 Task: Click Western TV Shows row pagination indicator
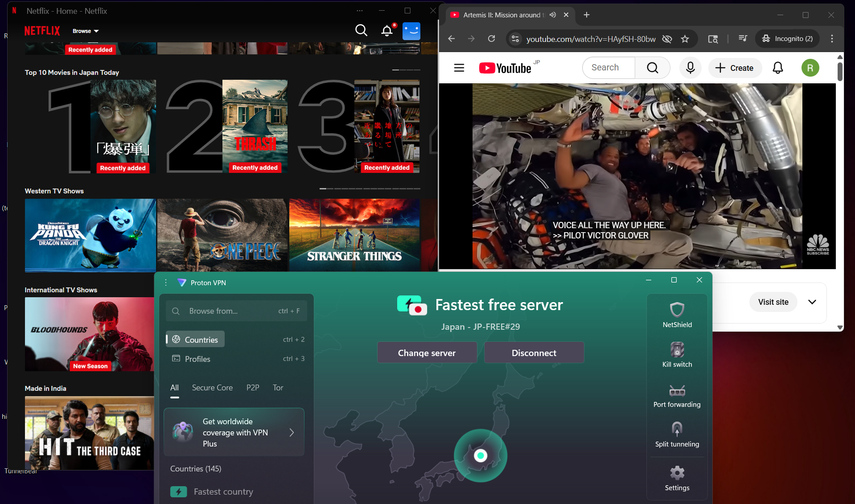(370, 188)
